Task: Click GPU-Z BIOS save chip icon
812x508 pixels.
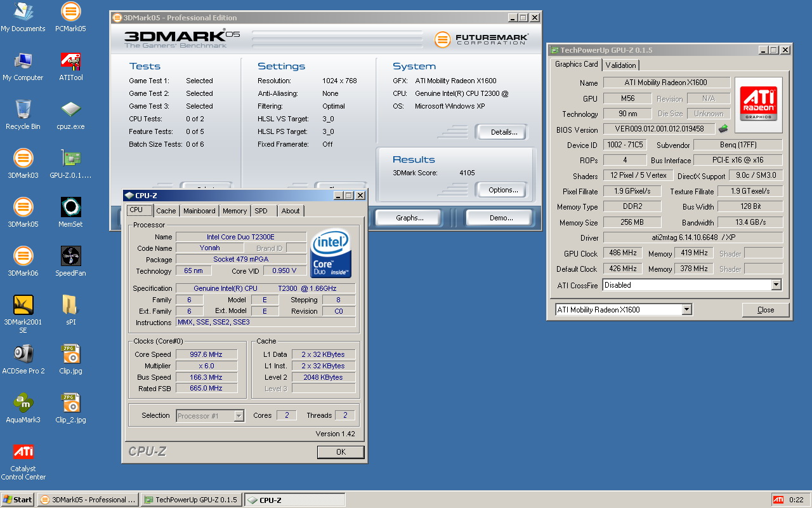Action: tap(723, 129)
